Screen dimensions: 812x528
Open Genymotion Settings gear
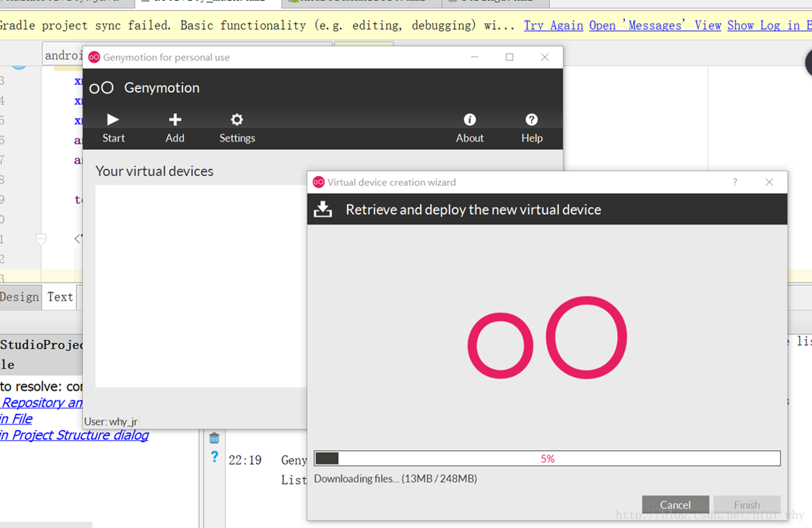237,128
